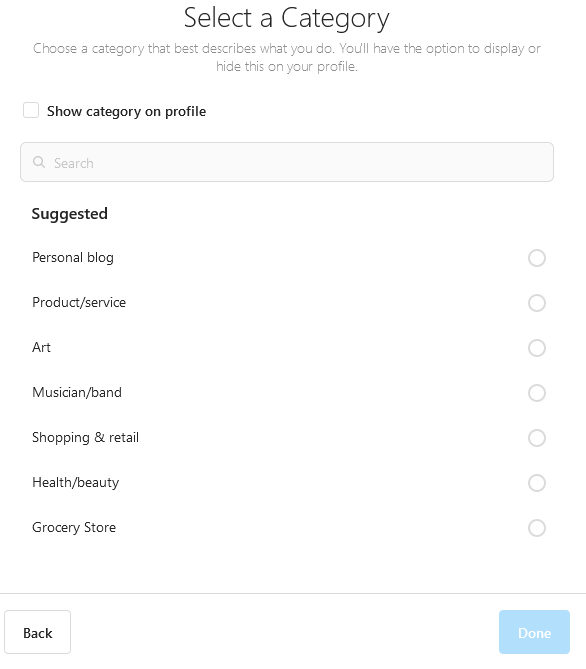Image resolution: width=586 pixels, height=669 pixels.
Task: Click the Health/beauty category label
Action: [x=76, y=483]
